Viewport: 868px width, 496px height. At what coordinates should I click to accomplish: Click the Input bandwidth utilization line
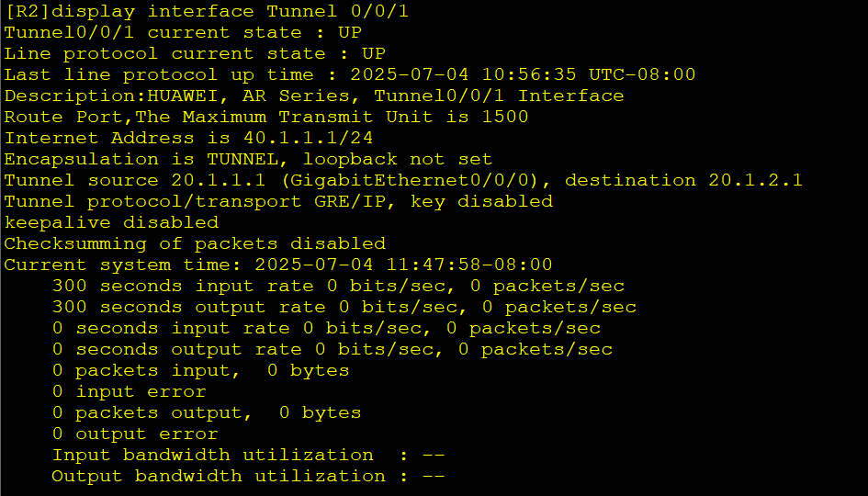coord(249,455)
